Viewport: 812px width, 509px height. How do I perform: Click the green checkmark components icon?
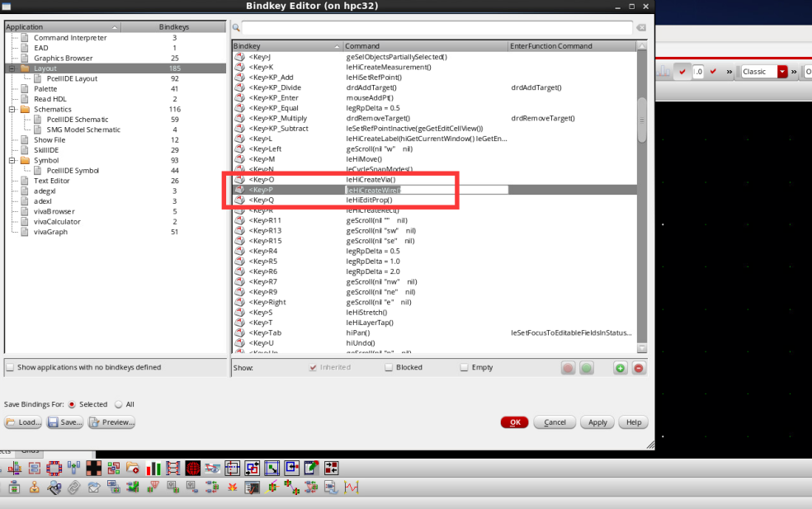point(133,488)
